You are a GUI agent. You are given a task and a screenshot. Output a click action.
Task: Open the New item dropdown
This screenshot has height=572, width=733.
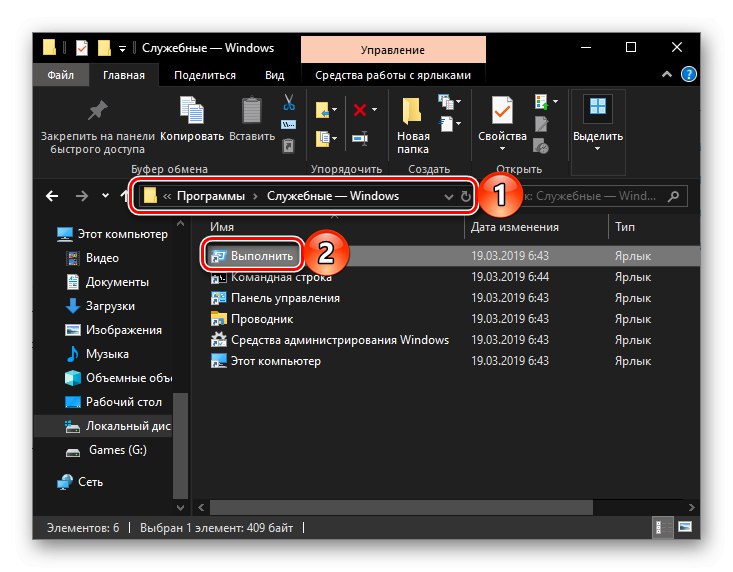pos(450,101)
